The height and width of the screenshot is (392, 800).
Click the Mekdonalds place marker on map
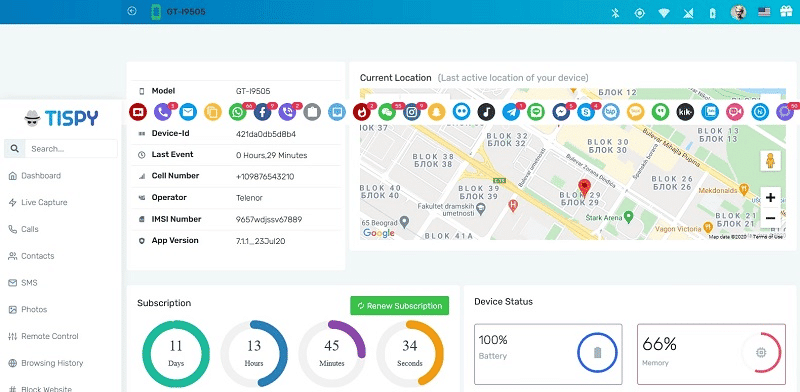[744, 190]
